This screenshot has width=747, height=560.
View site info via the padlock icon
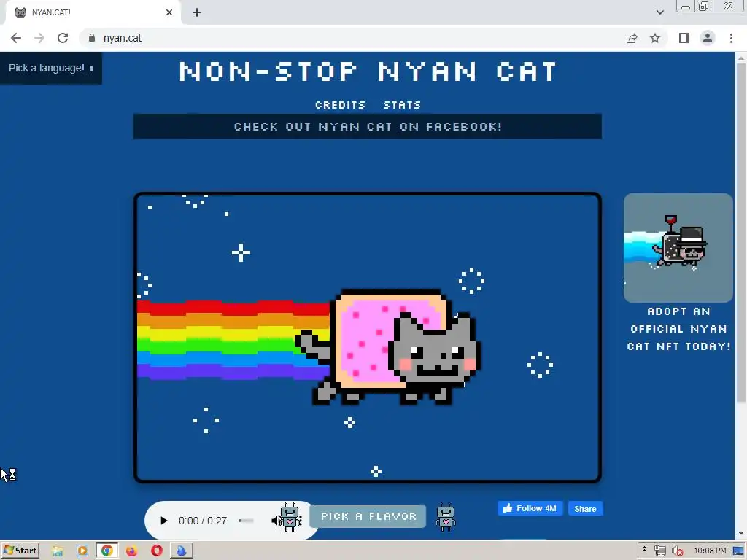[x=92, y=38]
